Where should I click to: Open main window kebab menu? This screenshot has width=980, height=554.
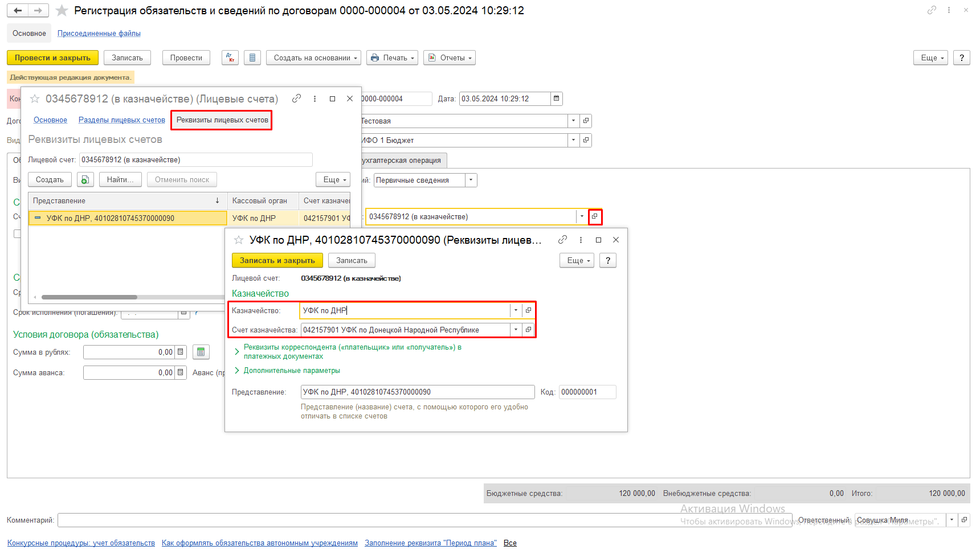tap(949, 10)
